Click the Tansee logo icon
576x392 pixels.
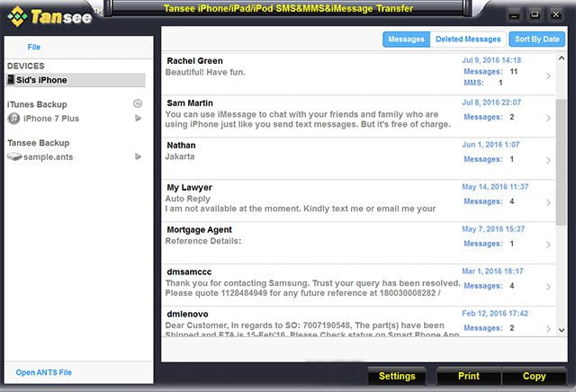[18, 16]
